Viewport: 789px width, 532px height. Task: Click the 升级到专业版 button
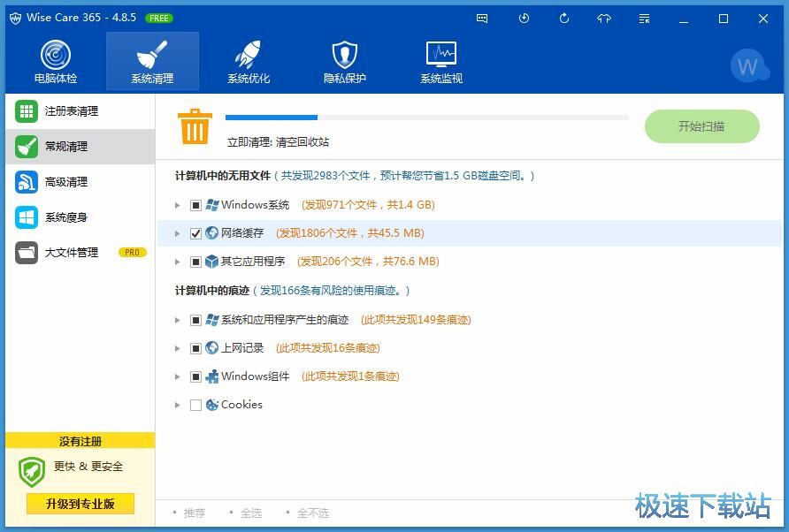[x=80, y=504]
